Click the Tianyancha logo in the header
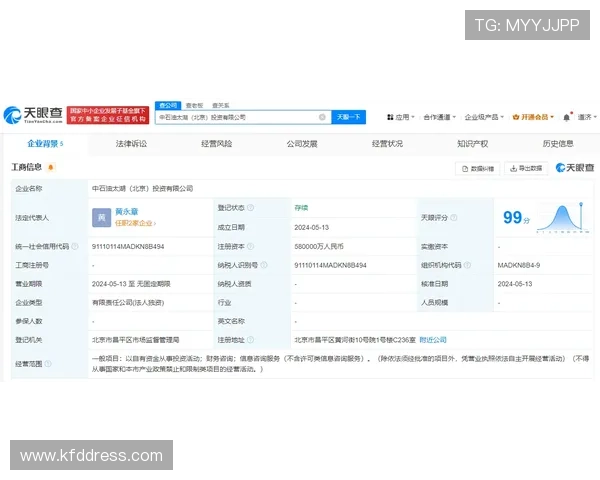 click(33, 115)
